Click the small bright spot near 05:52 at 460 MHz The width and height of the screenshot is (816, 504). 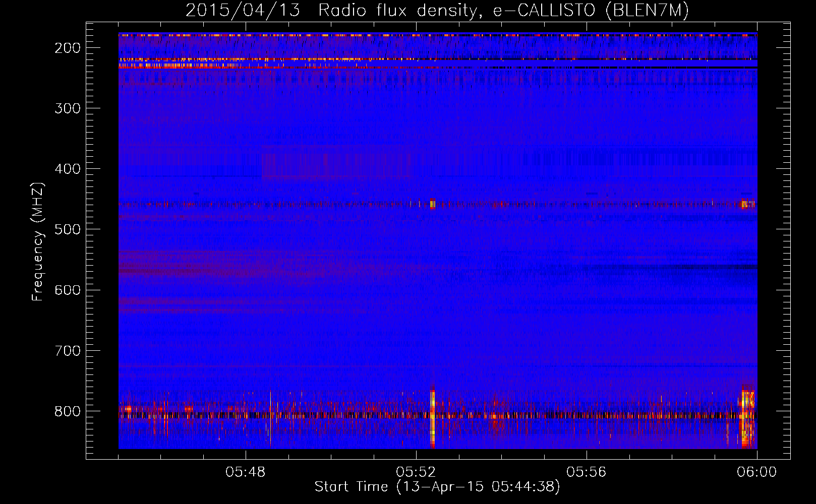coord(433,204)
